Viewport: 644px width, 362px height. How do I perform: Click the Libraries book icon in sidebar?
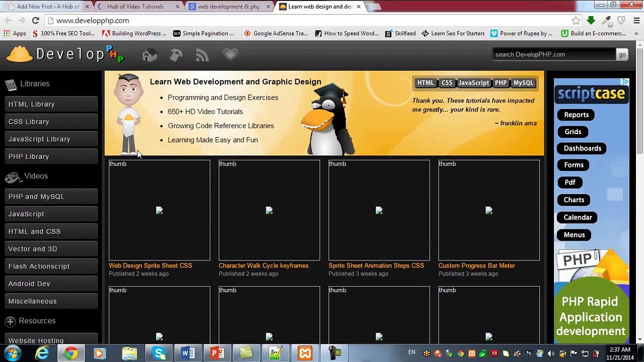(x=11, y=84)
